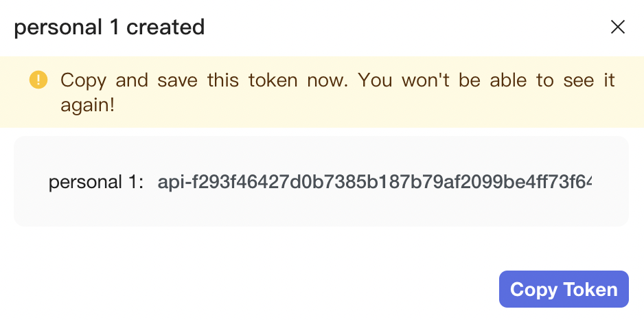Click the word 'created' in the title
Viewport: 644px width, 320px height.
(165, 27)
